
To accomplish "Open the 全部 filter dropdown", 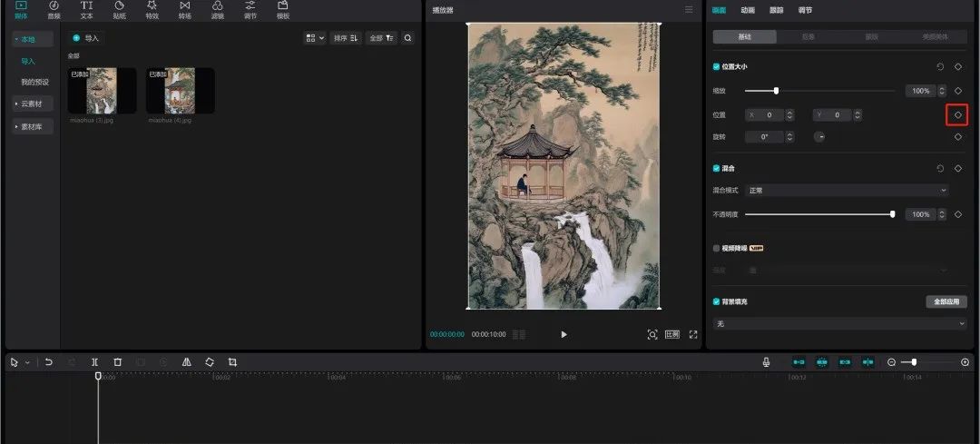I will 381,38.
